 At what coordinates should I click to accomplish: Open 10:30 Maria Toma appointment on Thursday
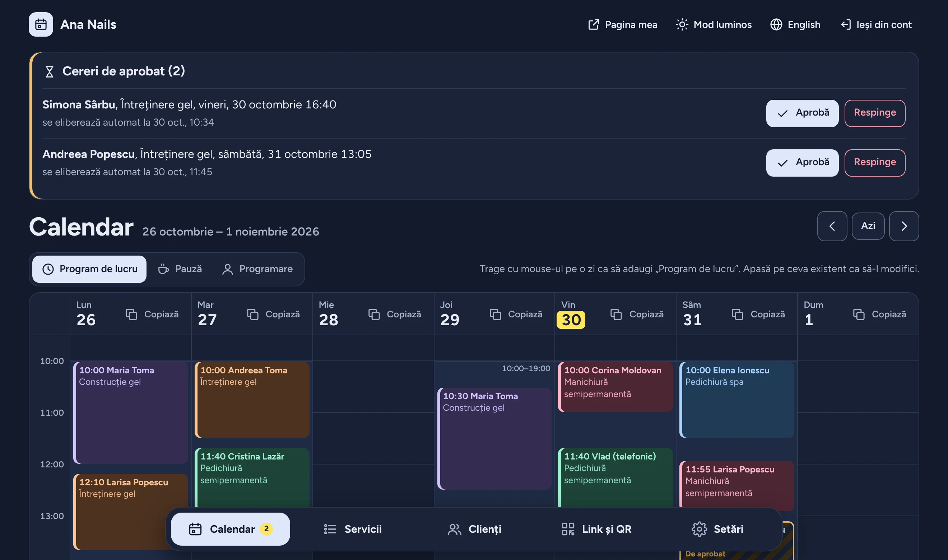494,439
